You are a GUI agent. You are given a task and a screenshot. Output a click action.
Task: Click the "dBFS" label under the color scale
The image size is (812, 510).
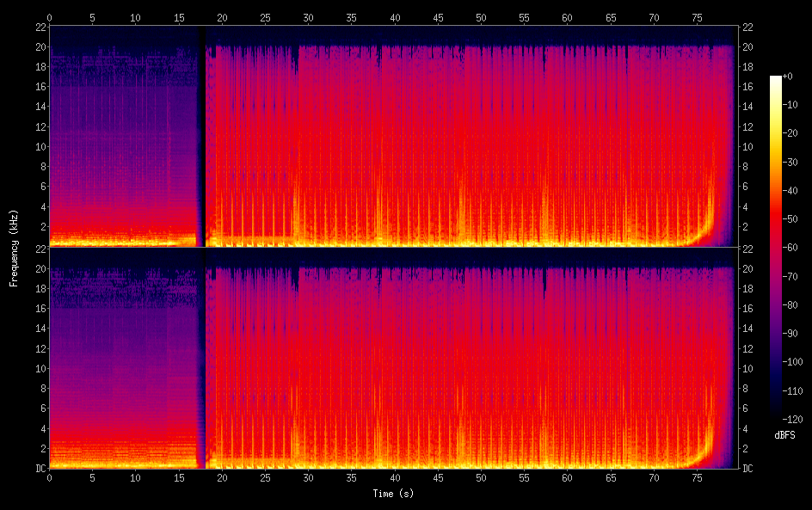click(784, 436)
